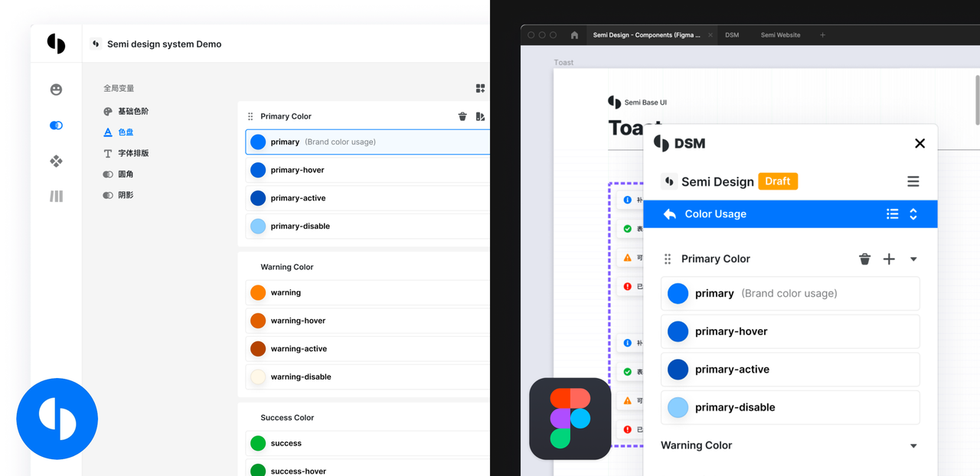
Task: Click the trash icon in DSM Primary Color header
Action: (864, 259)
